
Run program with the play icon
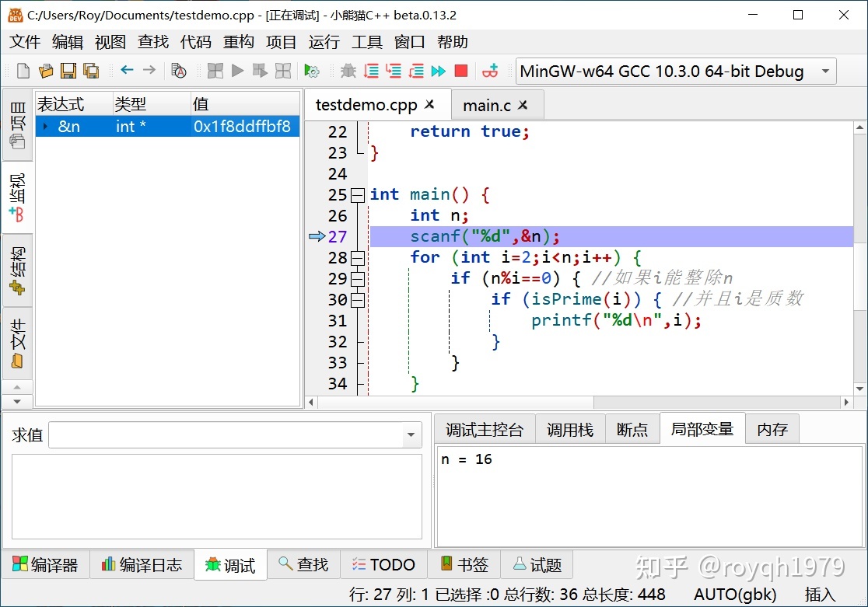[x=237, y=71]
